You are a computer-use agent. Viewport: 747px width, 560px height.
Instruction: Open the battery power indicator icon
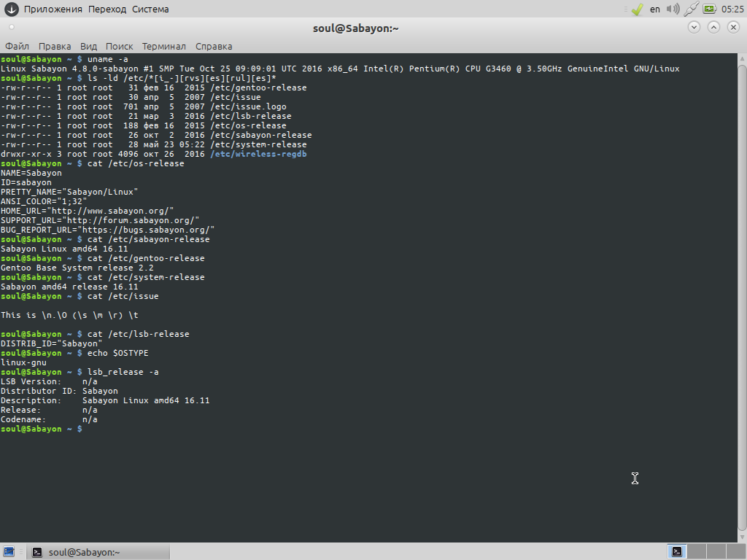(709, 9)
